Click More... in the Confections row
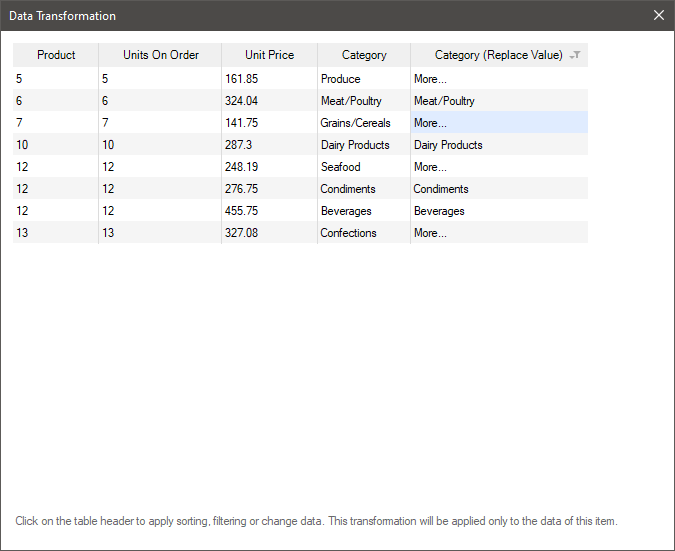Screen dimensions: 675x551 (430, 233)
